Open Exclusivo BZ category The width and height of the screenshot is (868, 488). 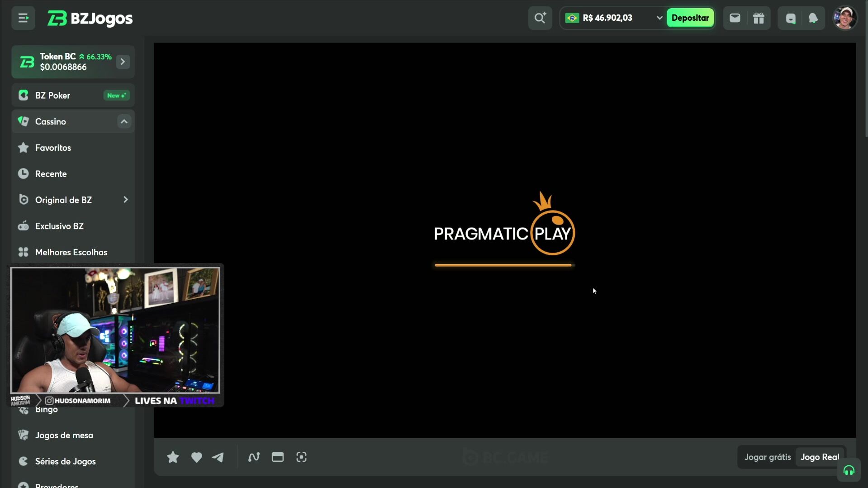click(x=73, y=226)
